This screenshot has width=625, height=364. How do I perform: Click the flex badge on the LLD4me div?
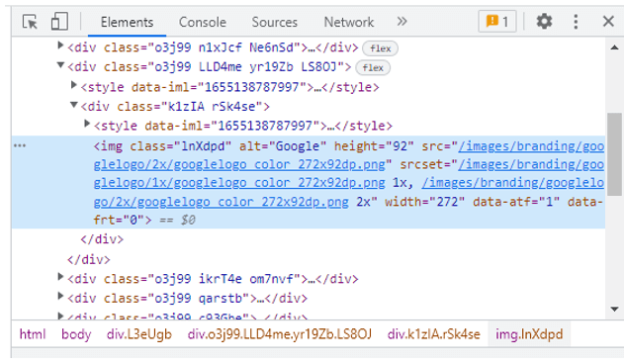coord(373,67)
